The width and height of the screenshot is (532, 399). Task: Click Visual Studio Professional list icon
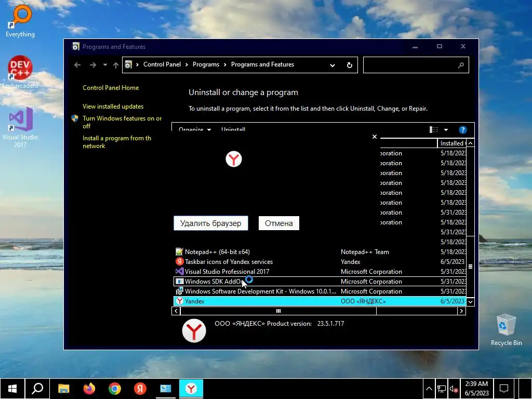(x=179, y=271)
